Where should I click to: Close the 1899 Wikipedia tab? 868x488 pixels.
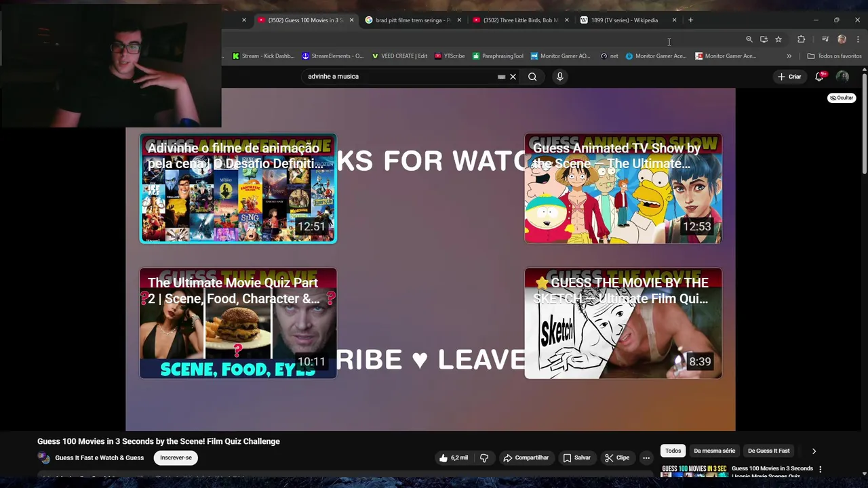pyautogui.click(x=674, y=20)
